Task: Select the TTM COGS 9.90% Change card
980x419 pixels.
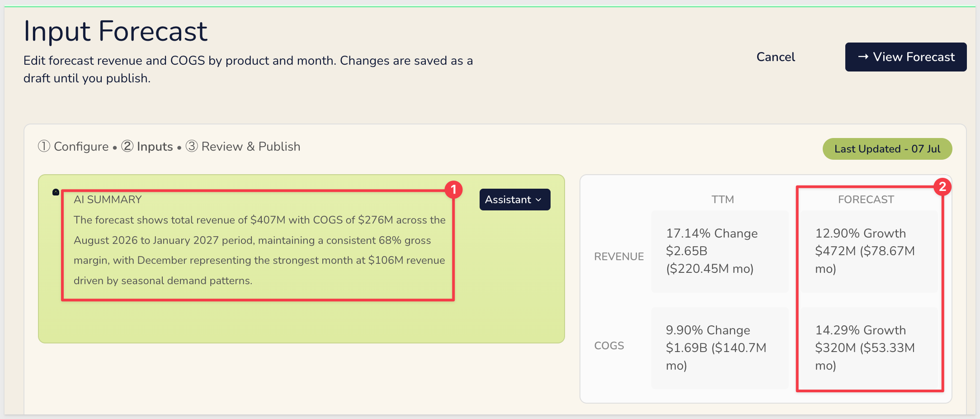Action: (720, 348)
